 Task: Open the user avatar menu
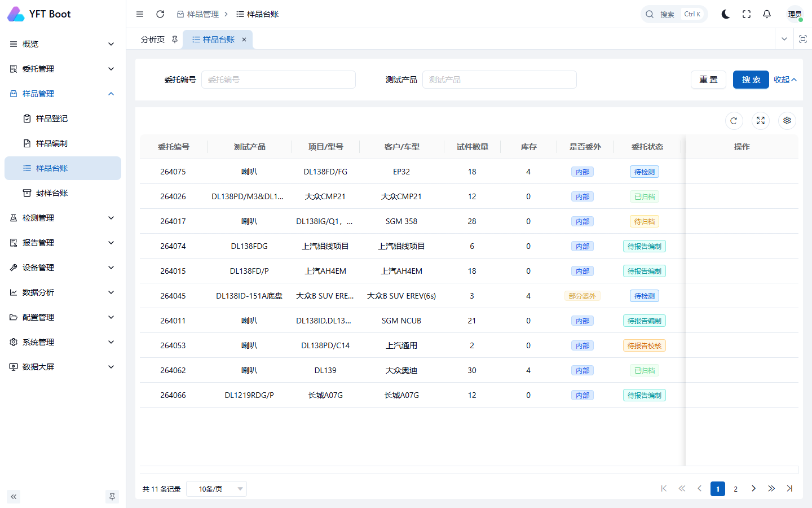(x=795, y=14)
